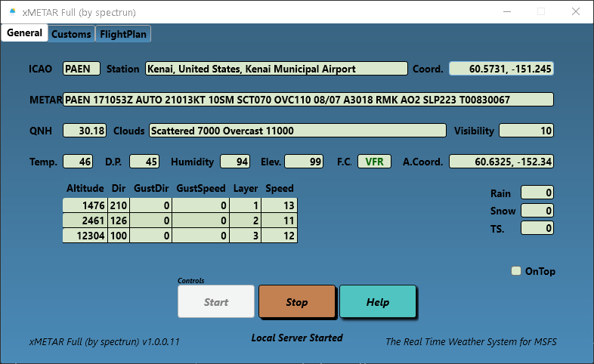The image size is (594, 364).
Task: Select the Station field with Kenai Municipal Airport
Action: (277, 69)
